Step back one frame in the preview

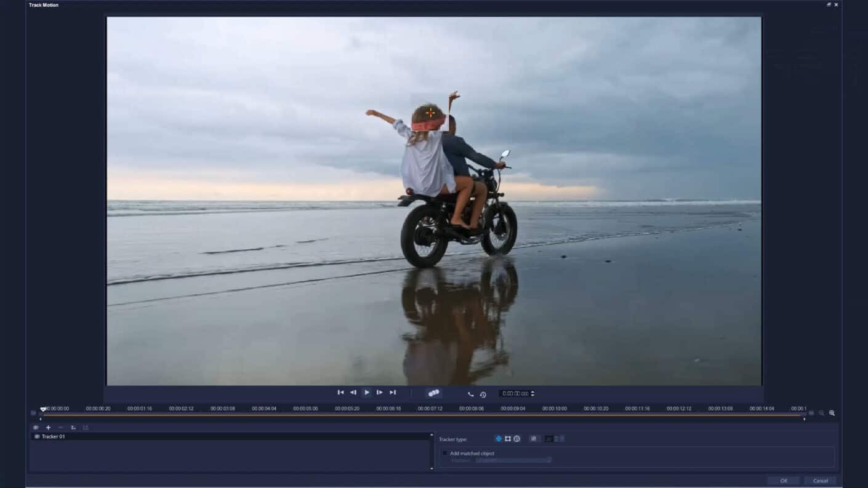coord(353,392)
